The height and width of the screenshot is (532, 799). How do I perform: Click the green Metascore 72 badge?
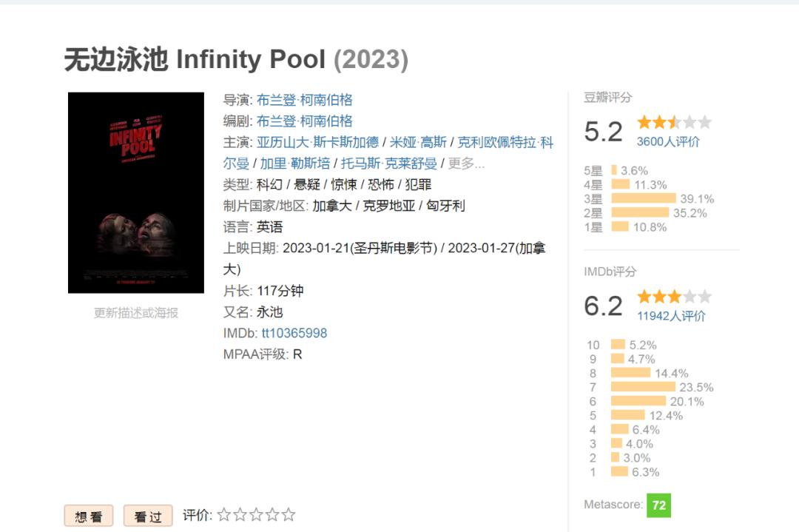click(x=658, y=505)
